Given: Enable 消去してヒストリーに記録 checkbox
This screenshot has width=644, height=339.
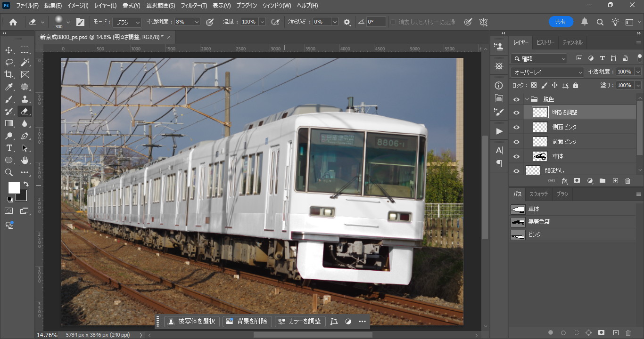Looking at the screenshot, I should pyautogui.click(x=394, y=22).
